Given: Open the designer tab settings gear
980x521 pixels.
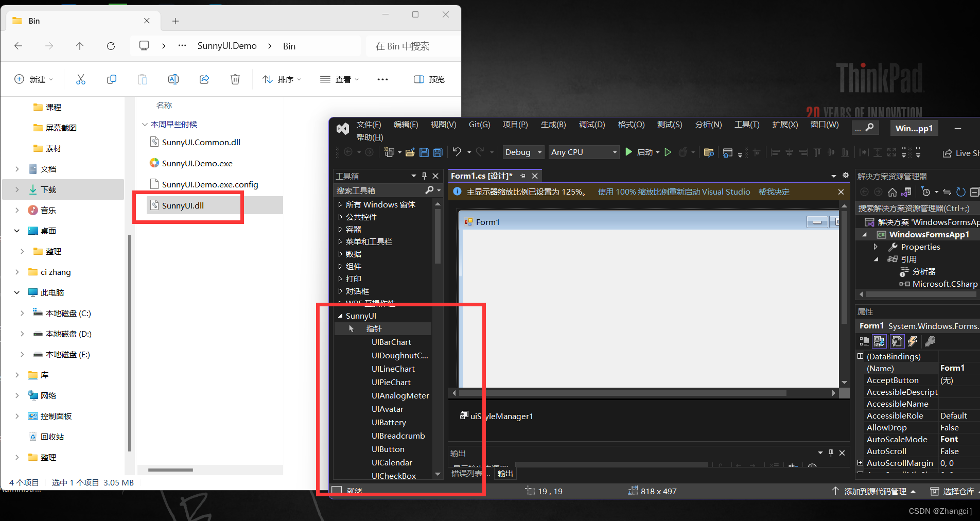Looking at the screenshot, I should pos(845,176).
